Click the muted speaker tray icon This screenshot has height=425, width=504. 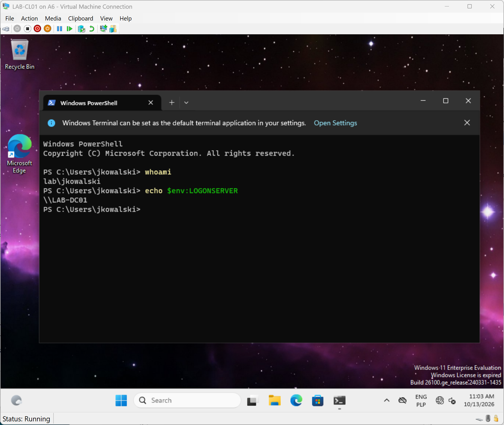coord(452,401)
